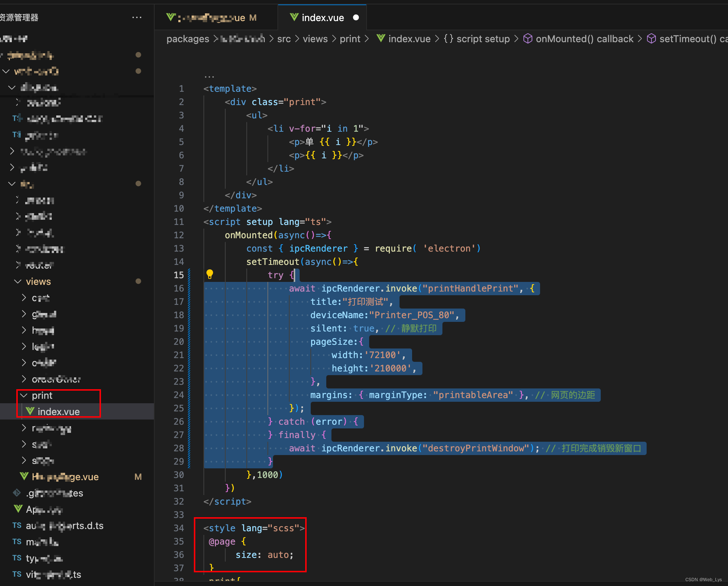Switch to the index.vue editor tab
This screenshot has width=728, height=586.
point(322,17)
